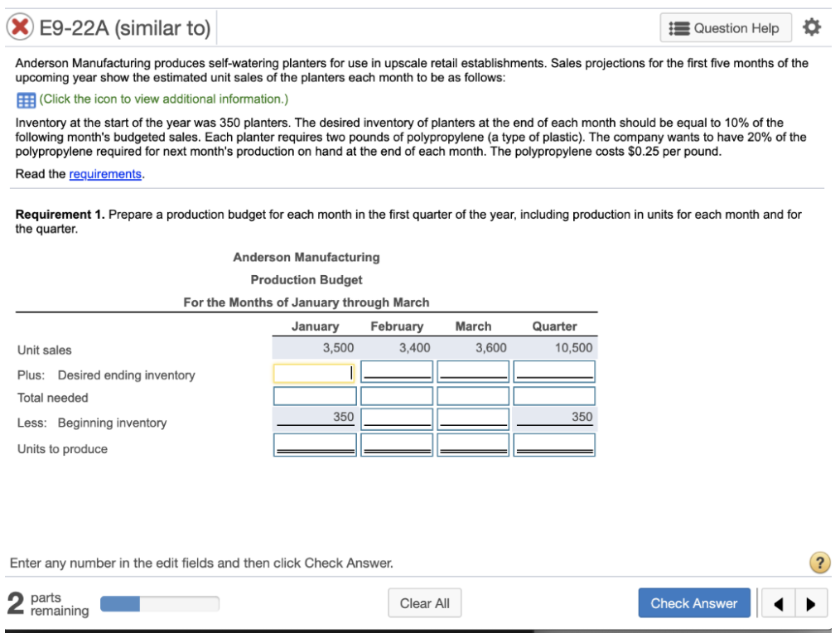Click the parts remaining progress bar
The image size is (840, 643).
[160, 604]
